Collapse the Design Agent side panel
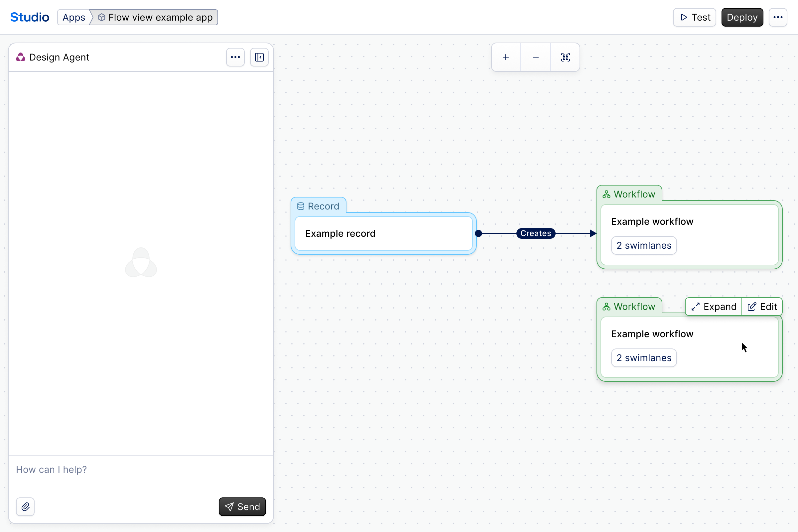The height and width of the screenshot is (532, 798). pos(259,57)
